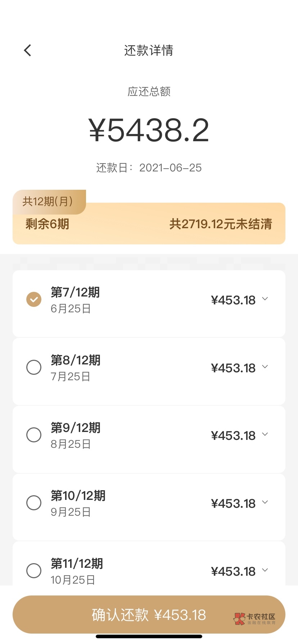This screenshot has width=298, height=644.
Task: Tap the 共12期(月) tab label
Action: (x=48, y=201)
